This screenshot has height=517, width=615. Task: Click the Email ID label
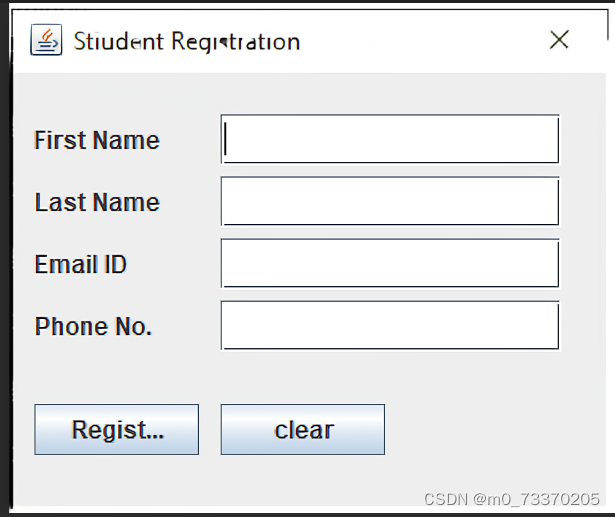coord(80,264)
